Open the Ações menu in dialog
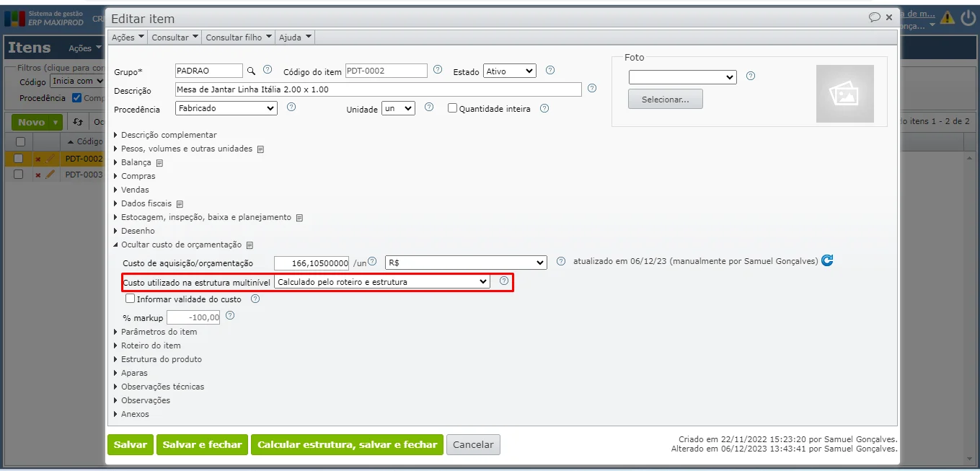Screen dimensions: 980x471 (x=128, y=37)
